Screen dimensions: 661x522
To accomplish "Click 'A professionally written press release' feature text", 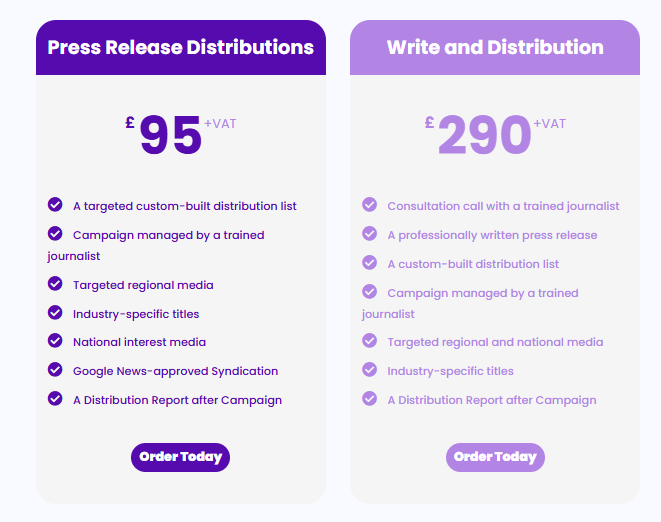I will tap(492, 235).
